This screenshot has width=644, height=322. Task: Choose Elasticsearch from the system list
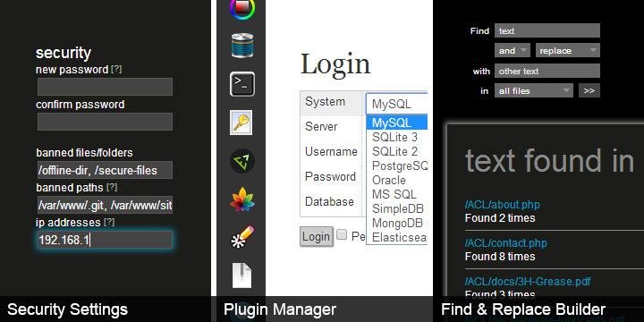[x=397, y=237]
